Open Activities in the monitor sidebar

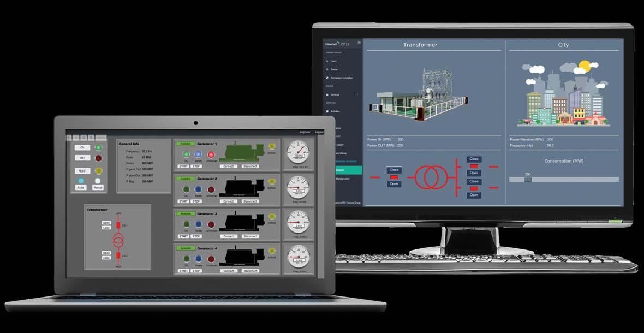click(x=335, y=111)
